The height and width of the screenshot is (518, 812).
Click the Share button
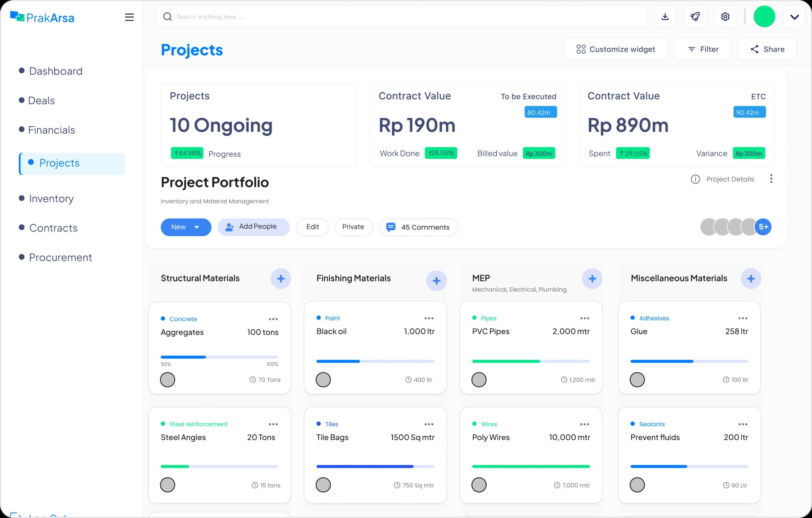tap(767, 49)
